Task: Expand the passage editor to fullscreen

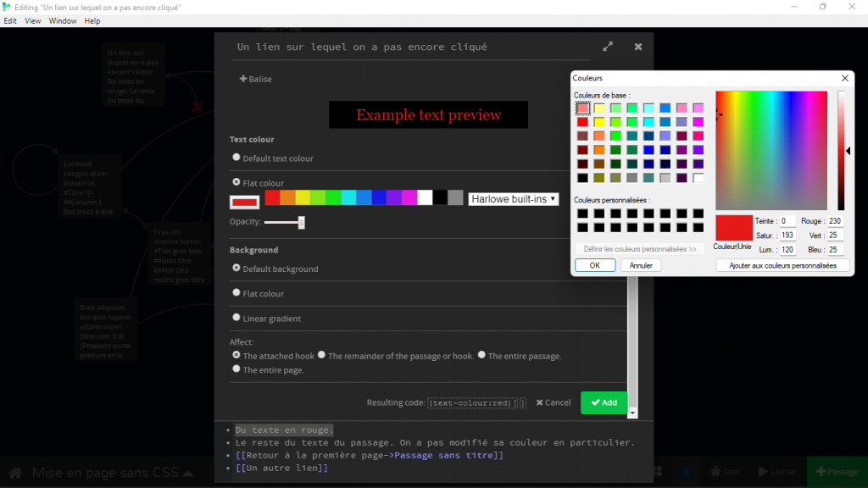Action: (608, 47)
